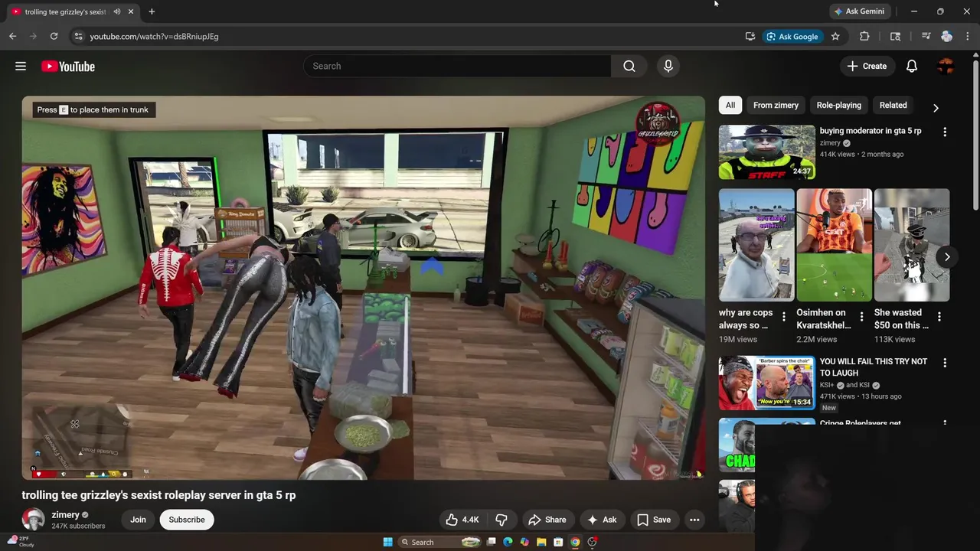The height and width of the screenshot is (551, 980).
Task: Open the YOU WILL FAIL THIS TRY thumbnail
Action: pyautogui.click(x=767, y=383)
